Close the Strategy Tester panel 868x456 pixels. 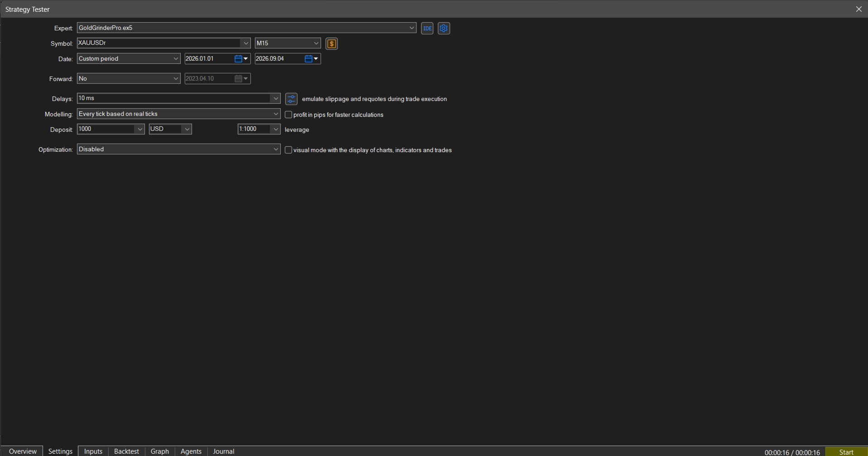click(858, 9)
